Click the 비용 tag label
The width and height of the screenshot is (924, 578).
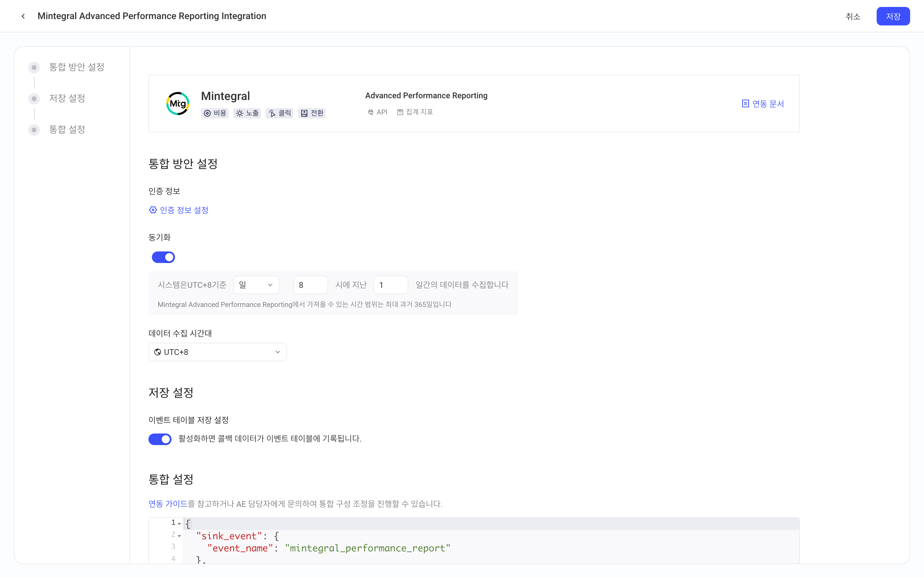pos(220,113)
